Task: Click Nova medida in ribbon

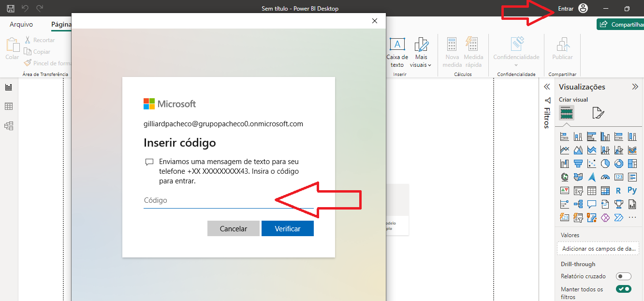Action: click(452, 52)
